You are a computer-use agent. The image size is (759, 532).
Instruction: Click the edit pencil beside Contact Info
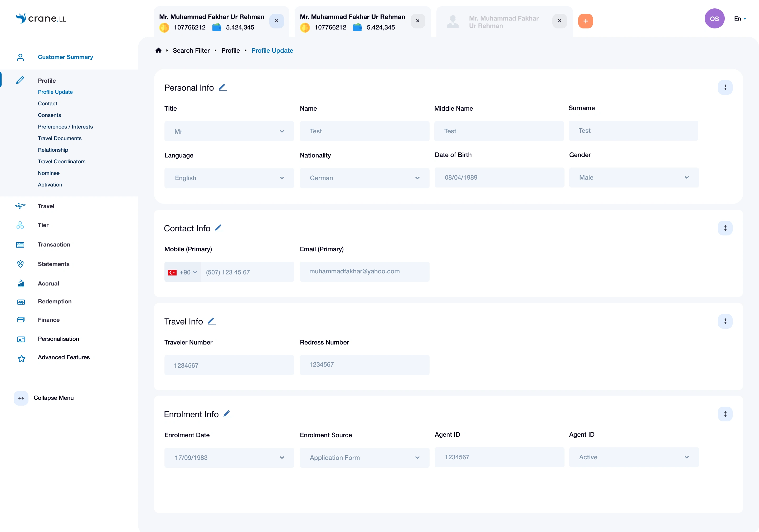coord(219,228)
